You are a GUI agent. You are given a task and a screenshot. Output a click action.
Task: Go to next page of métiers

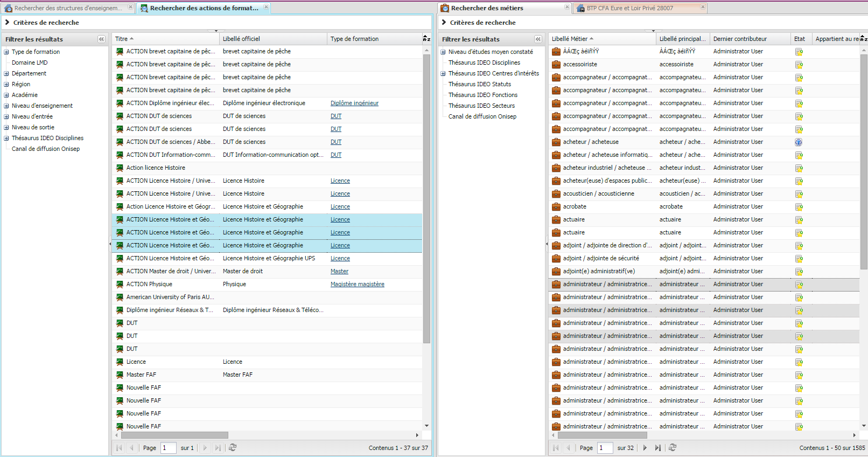(645, 447)
